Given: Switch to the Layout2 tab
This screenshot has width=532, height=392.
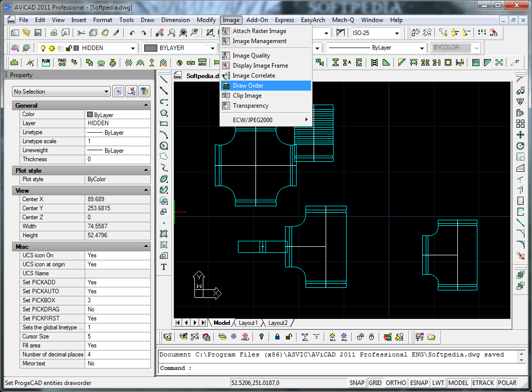Looking at the screenshot, I should [x=278, y=323].
